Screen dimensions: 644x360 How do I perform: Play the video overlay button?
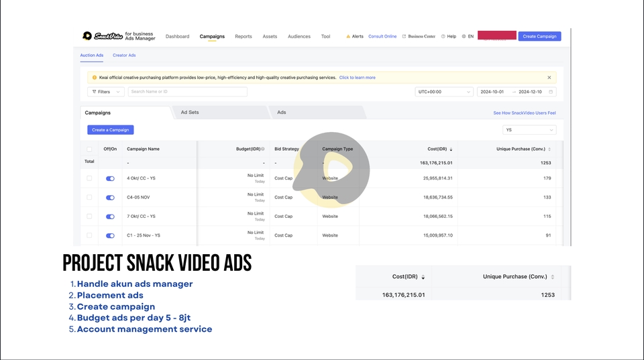[331, 169]
